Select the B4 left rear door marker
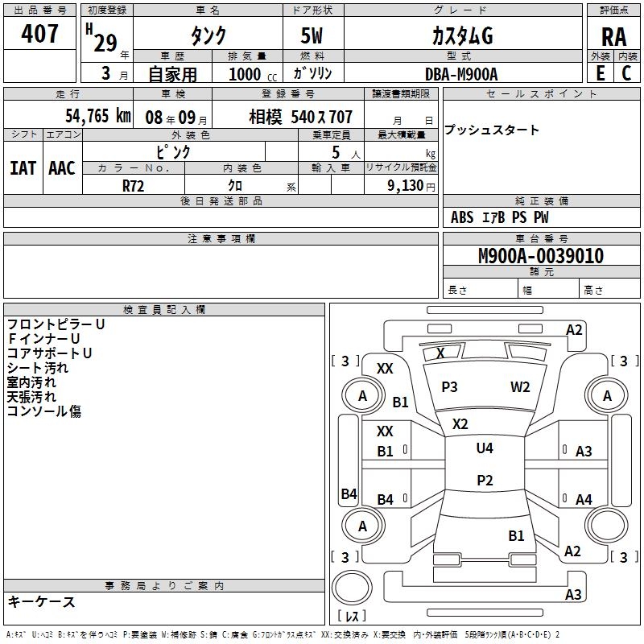The image size is (644, 644). coord(386,499)
